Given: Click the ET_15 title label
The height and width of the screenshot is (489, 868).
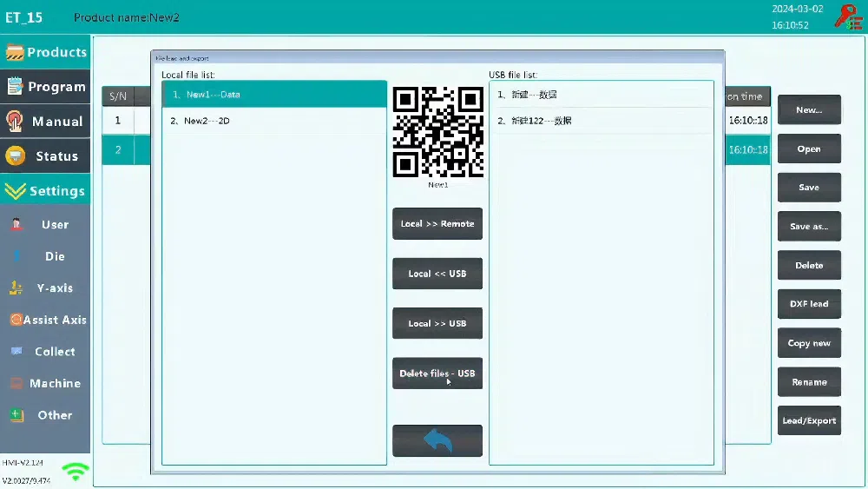Looking at the screenshot, I should 23,17.
